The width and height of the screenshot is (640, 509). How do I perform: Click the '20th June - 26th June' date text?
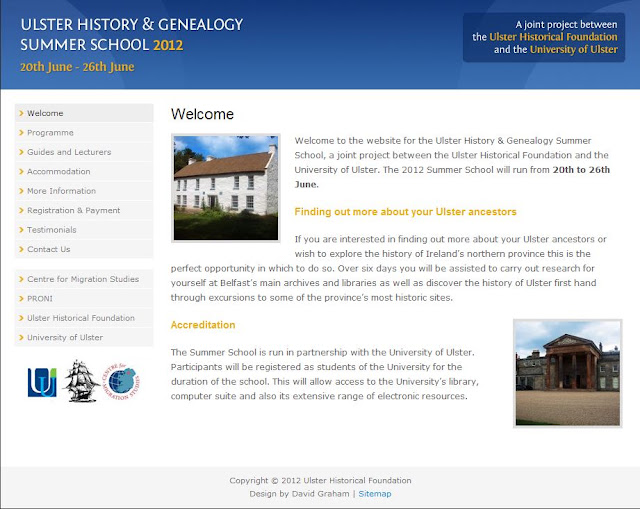point(77,67)
